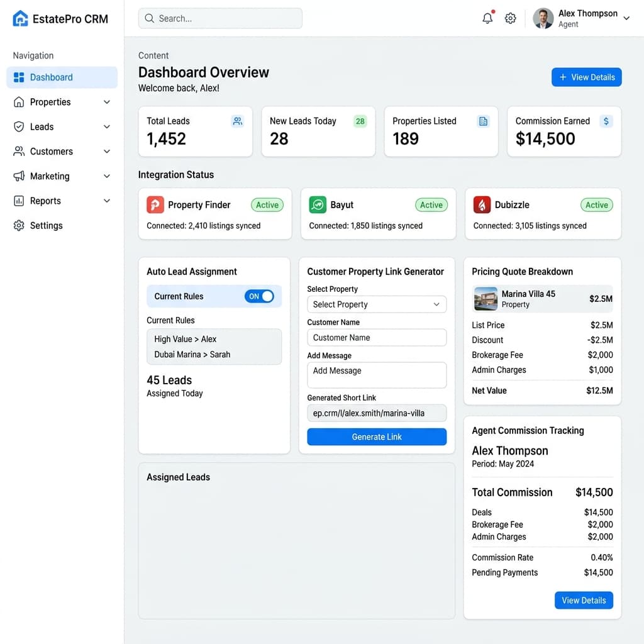Expand the Alex Thompson account menu chevron
The height and width of the screenshot is (644, 644).
(626, 18)
